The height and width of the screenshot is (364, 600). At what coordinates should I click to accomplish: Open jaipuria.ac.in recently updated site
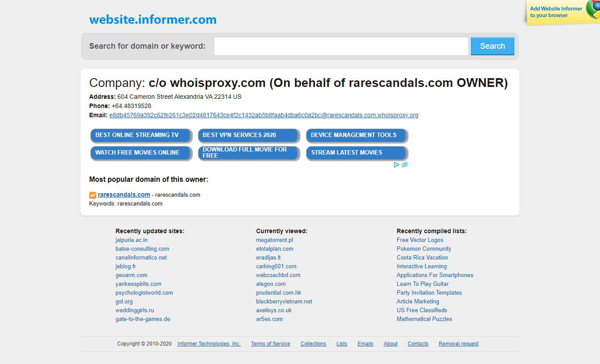pyautogui.click(x=131, y=240)
